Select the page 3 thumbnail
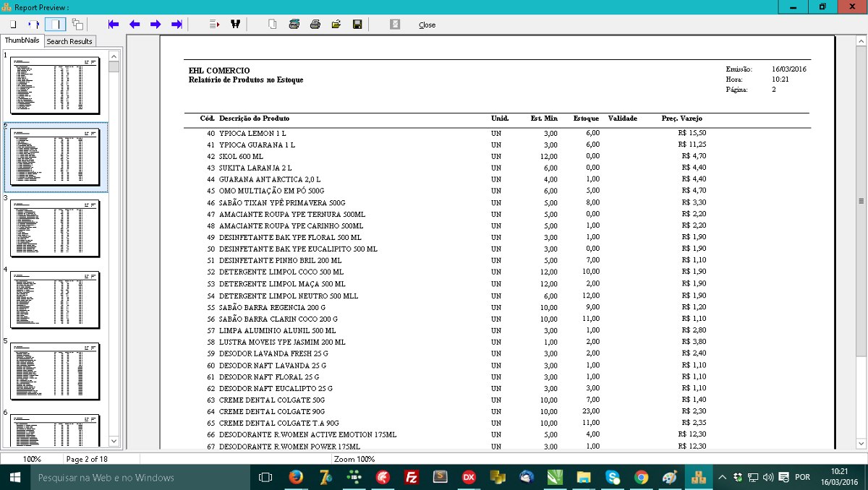This screenshot has height=490, width=868. [54, 228]
